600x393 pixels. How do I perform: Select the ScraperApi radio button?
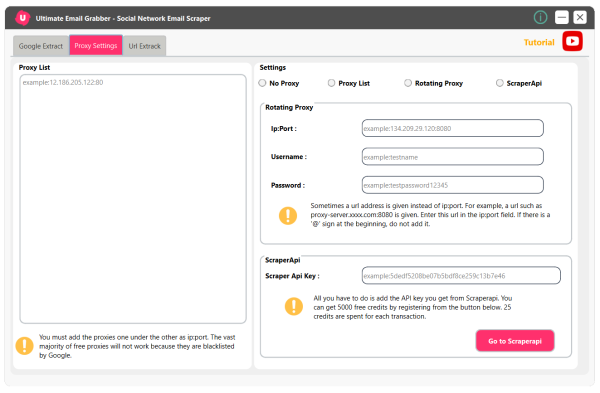[x=519, y=83]
